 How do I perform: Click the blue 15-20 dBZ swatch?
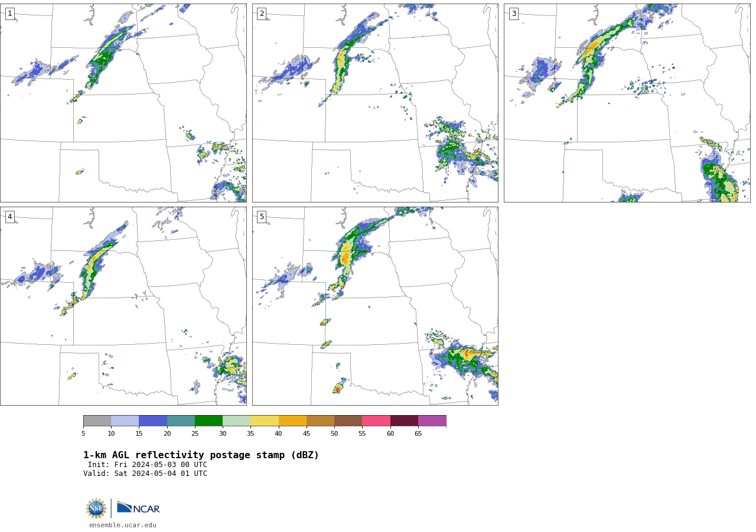pyautogui.click(x=153, y=420)
